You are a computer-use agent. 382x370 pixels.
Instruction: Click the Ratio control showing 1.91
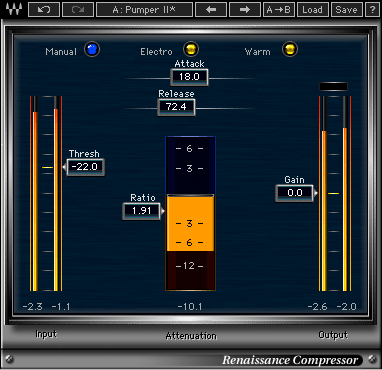click(x=142, y=211)
